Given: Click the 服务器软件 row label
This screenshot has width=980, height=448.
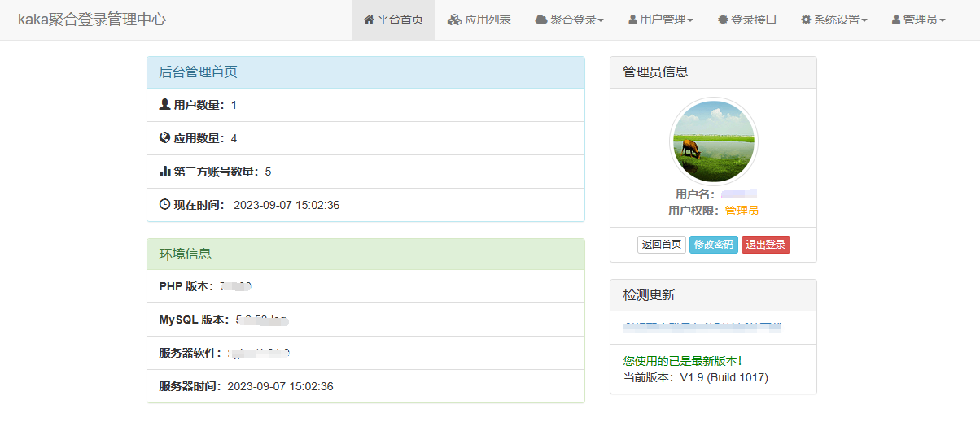Looking at the screenshot, I should click(x=190, y=353).
